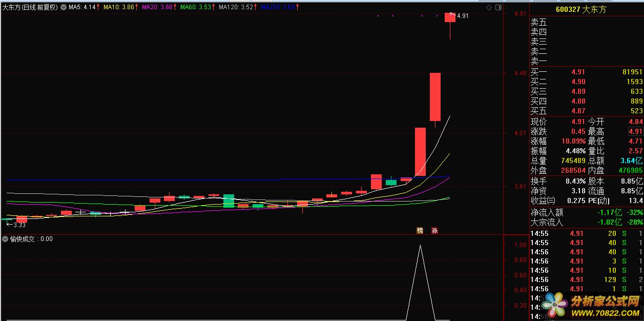This screenshot has width=644, height=321.
Task: Click the 换手 value 8.43%
Action: (x=575, y=182)
